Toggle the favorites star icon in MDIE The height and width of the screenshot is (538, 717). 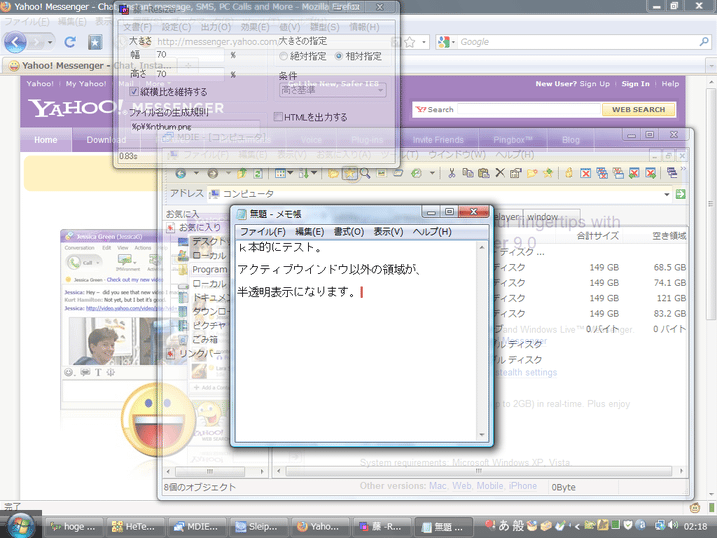[350, 174]
